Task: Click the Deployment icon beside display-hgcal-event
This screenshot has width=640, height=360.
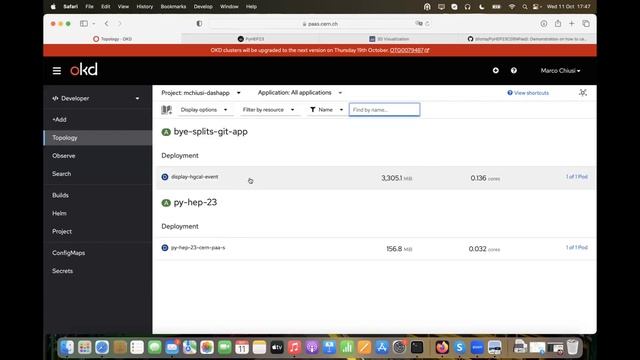Action: click(x=165, y=177)
